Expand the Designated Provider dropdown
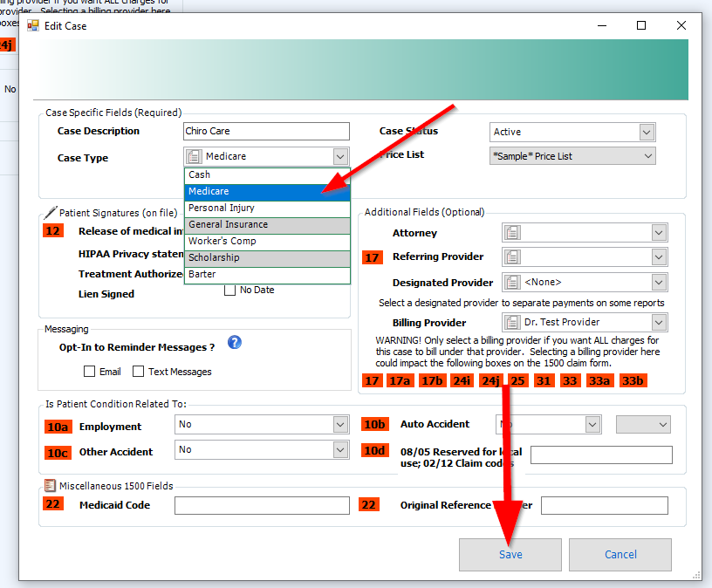 pos(659,283)
